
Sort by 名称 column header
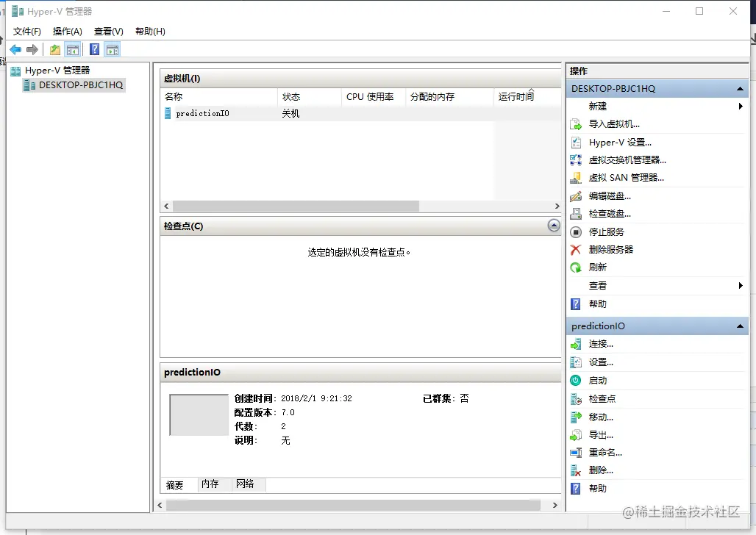[x=219, y=97]
